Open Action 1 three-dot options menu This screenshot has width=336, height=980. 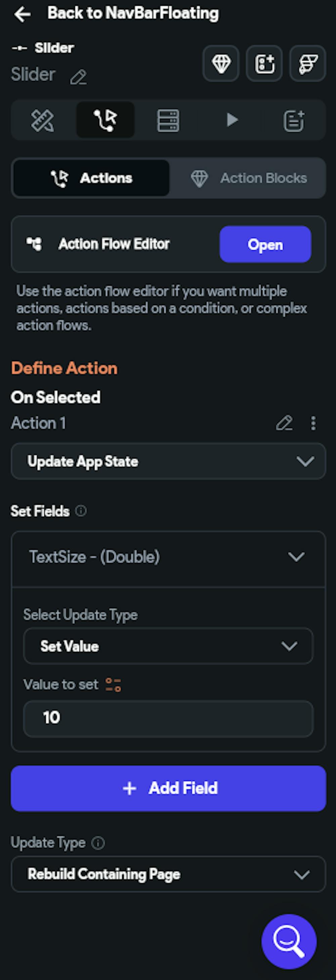coord(313,423)
